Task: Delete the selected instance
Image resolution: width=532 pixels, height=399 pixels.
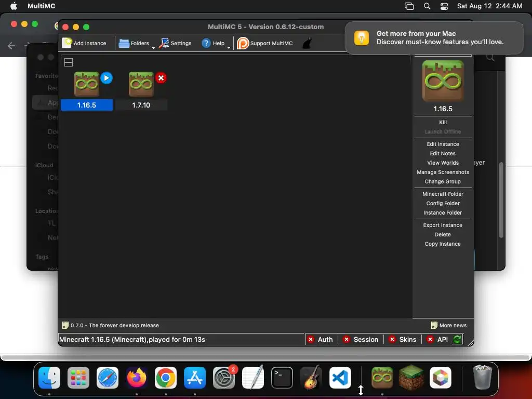Action: click(443, 234)
